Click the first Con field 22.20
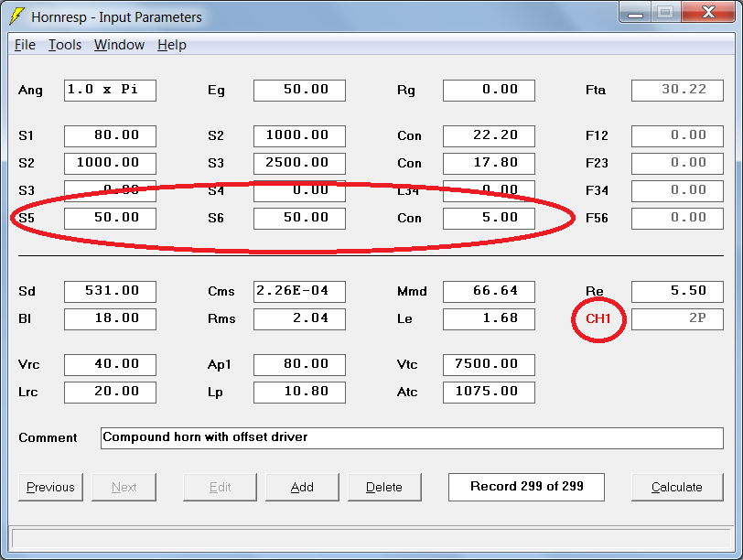Viewport: 743px width, 560px height. point(489,136)
